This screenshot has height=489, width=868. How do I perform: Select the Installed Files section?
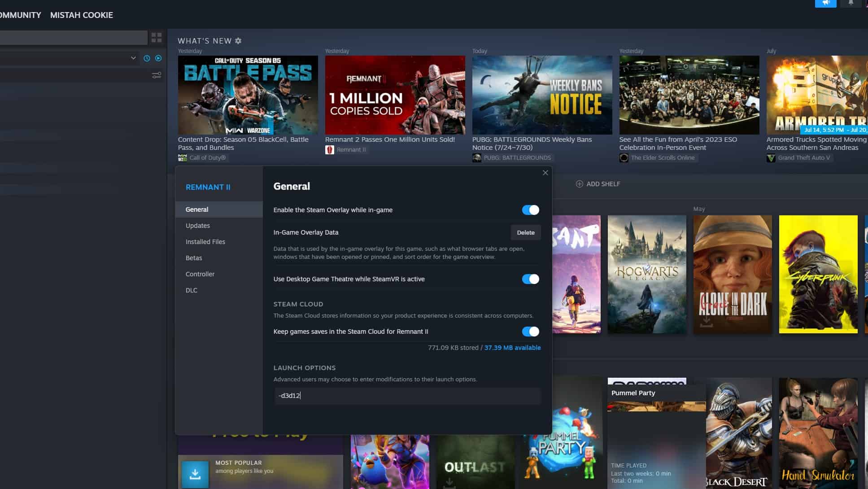[x=205, y=241]
